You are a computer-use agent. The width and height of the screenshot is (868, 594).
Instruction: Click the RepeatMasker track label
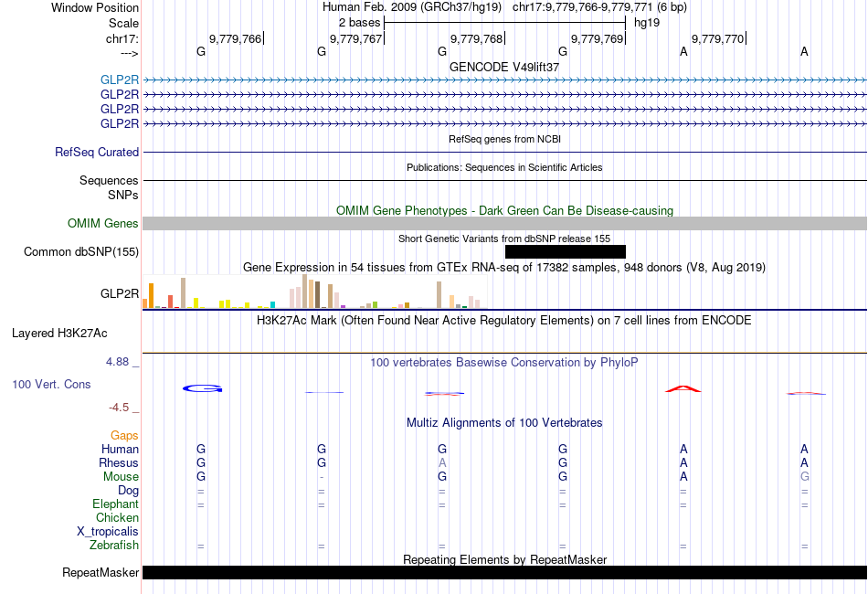pos(101,572)
